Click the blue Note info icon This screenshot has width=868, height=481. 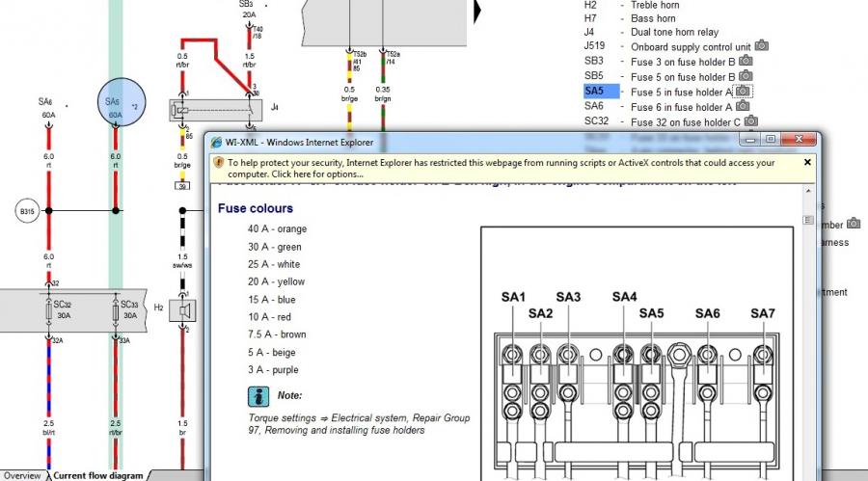coord(258,396)
